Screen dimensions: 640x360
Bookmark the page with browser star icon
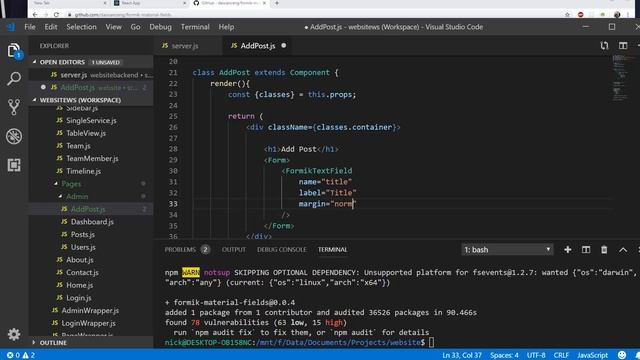pyautogui.click(x=567, y=15)
